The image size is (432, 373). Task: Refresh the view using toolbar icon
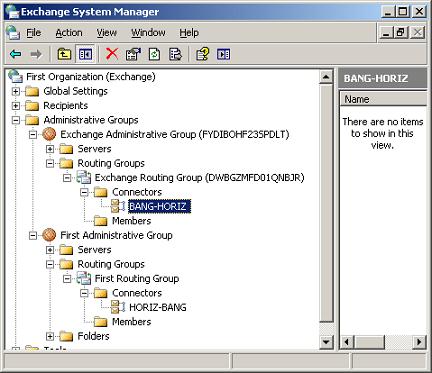[154, 54]
